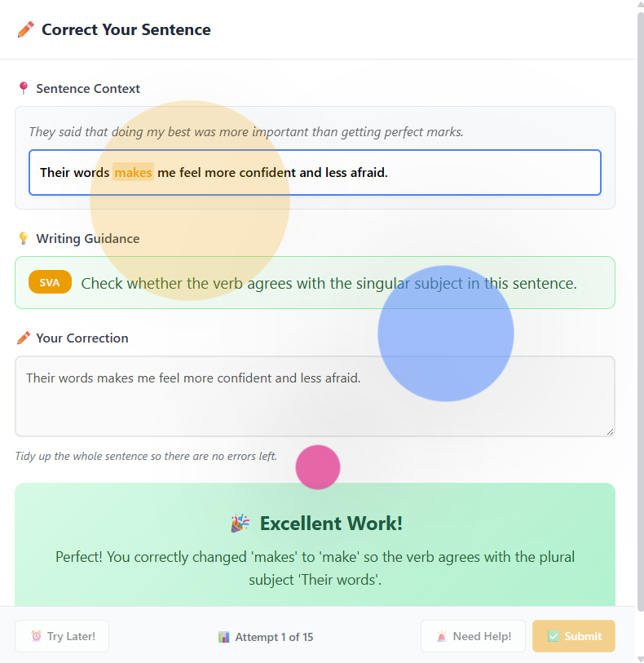Click the lightbulb icon next to Writing Guidance

coord(24,238)
